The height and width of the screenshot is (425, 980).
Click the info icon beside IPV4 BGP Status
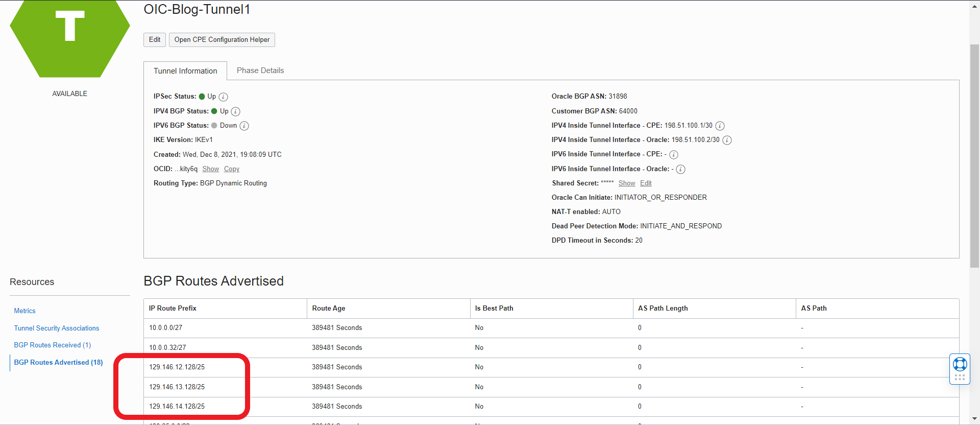coord(235,111)
